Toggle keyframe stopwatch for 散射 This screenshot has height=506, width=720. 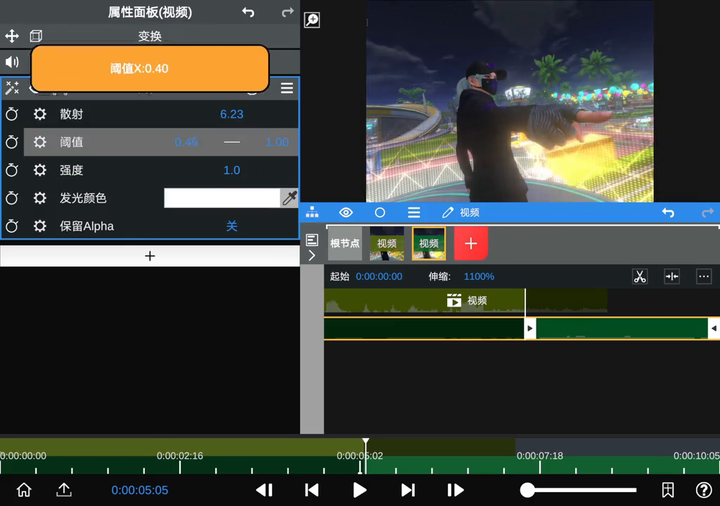pyautogui.click(x=12, y=114)
